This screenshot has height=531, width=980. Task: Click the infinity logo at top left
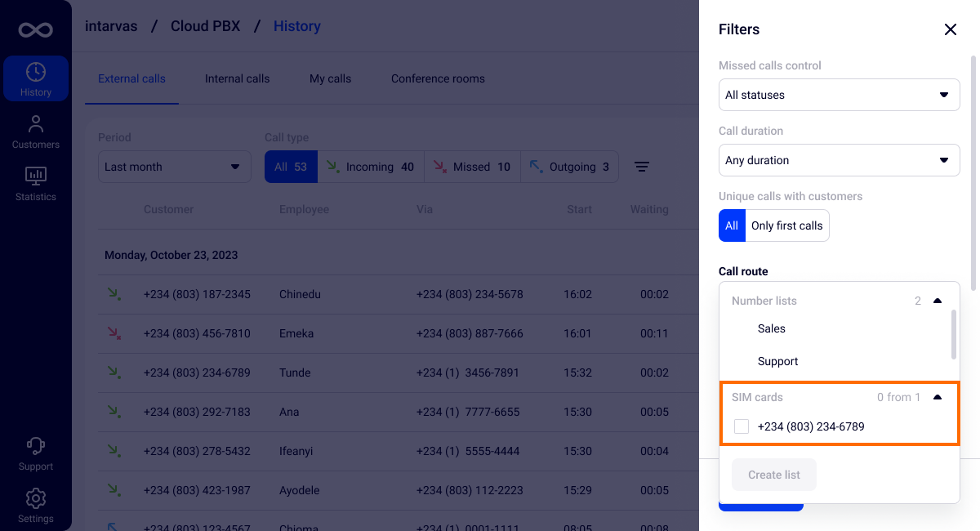36,30
